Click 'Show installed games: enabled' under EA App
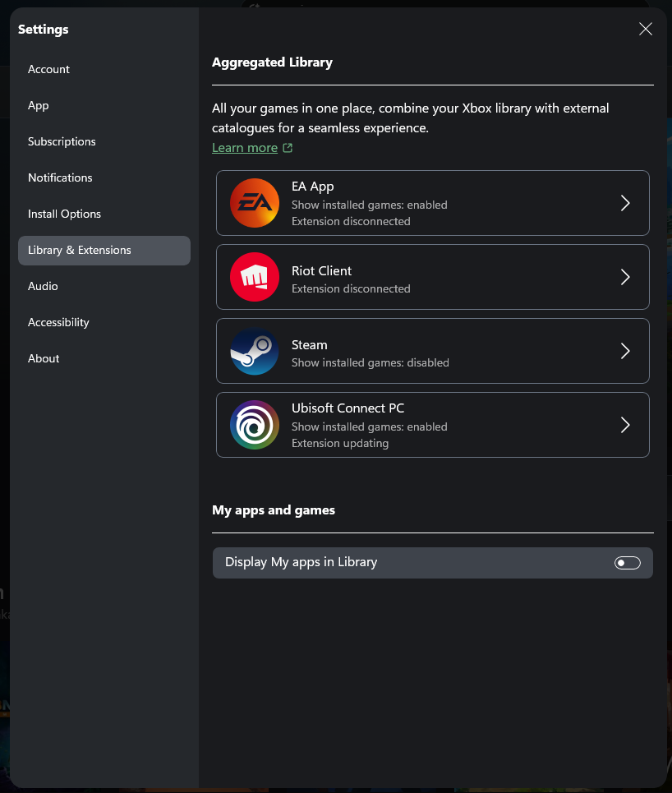This screenshot has height=793, width=672. tap(369, 205)
